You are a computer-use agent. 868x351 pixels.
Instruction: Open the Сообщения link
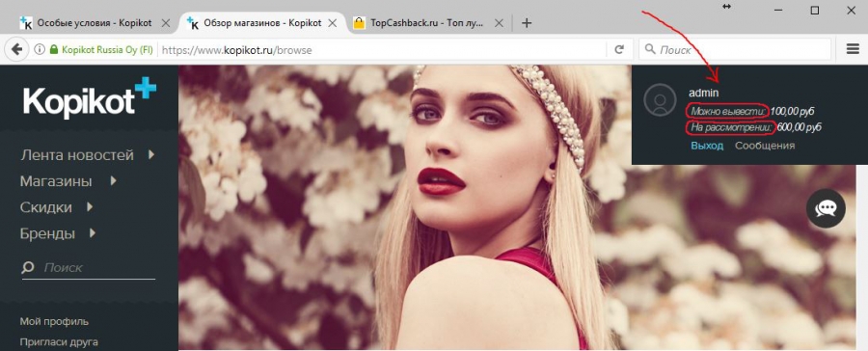coord(765,146)
